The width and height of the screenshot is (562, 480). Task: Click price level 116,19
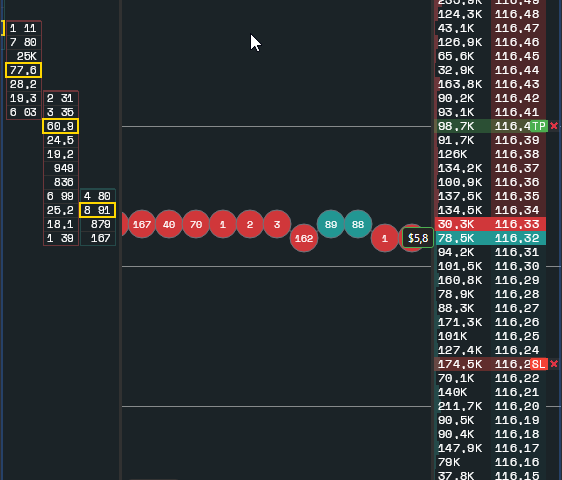pyautogui.click(x=517, y=420)
